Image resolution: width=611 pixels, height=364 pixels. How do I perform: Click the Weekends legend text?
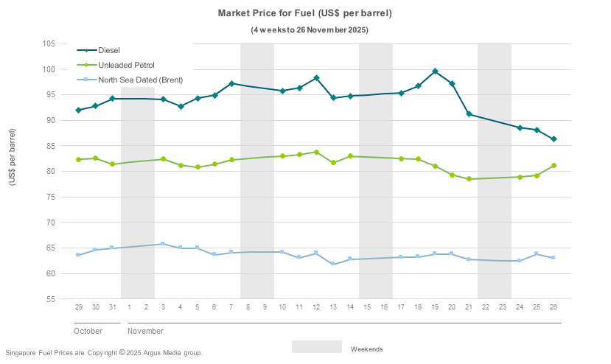366,349
